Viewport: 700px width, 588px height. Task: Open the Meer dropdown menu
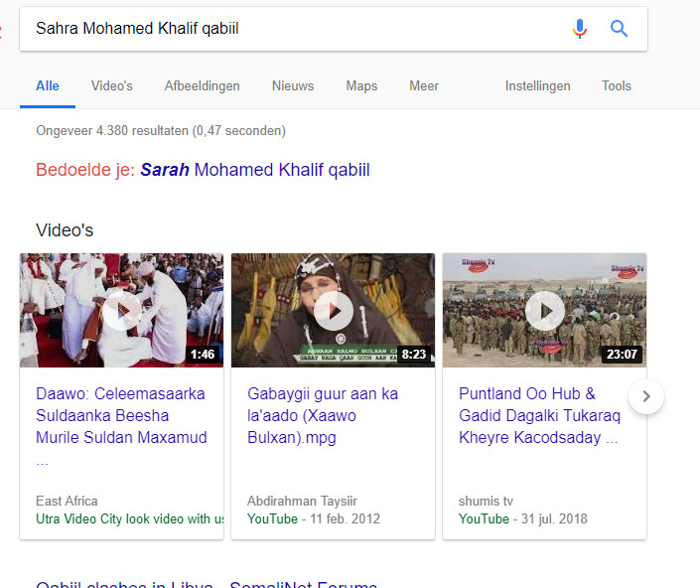click(424, 85)
